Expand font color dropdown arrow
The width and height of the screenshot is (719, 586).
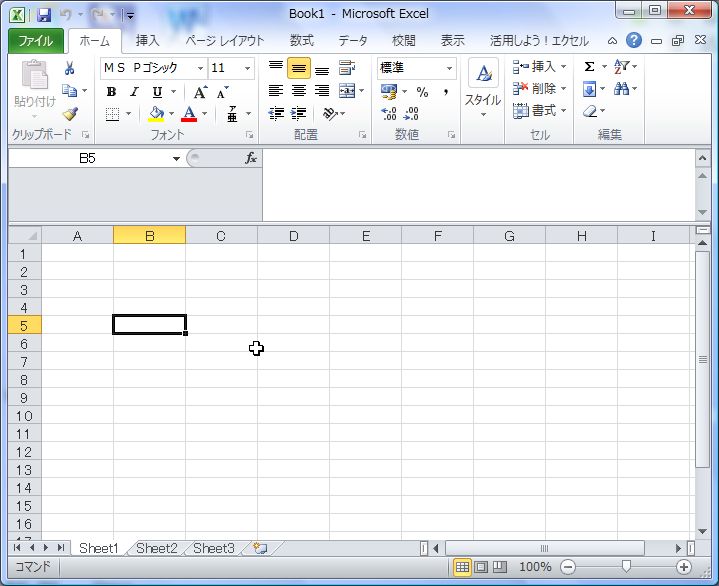click(x=205, y=114)
